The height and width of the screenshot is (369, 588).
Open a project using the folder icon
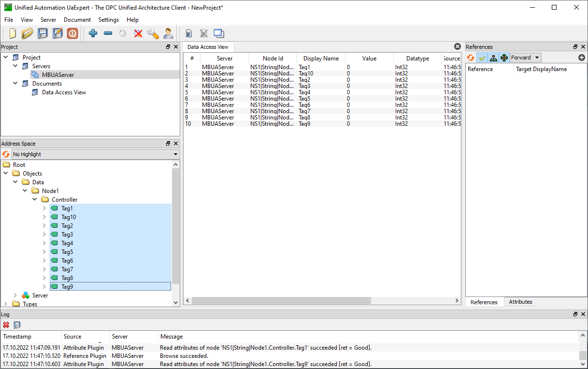coord(28,33)
